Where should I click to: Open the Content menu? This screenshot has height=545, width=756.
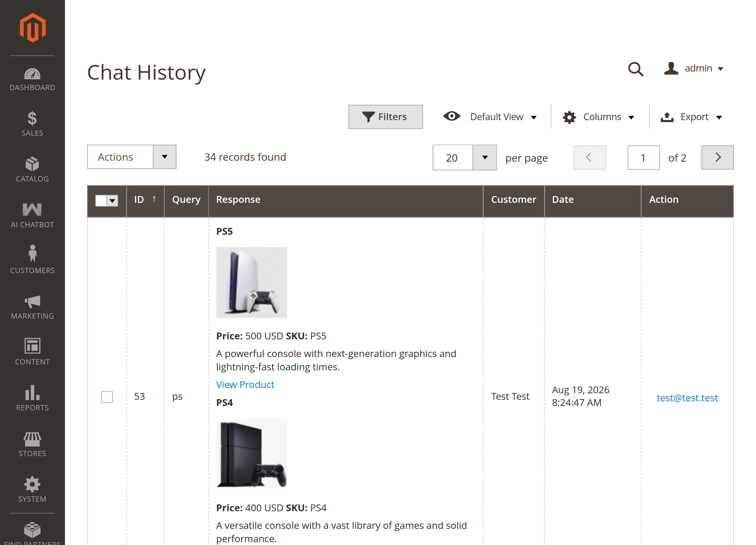coord(32,352)
